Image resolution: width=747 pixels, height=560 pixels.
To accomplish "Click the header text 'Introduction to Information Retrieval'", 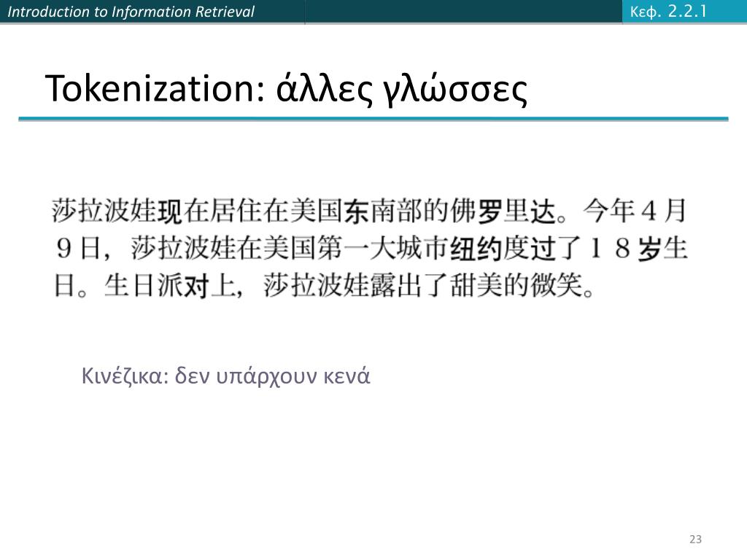I will (x=131, y=12).
